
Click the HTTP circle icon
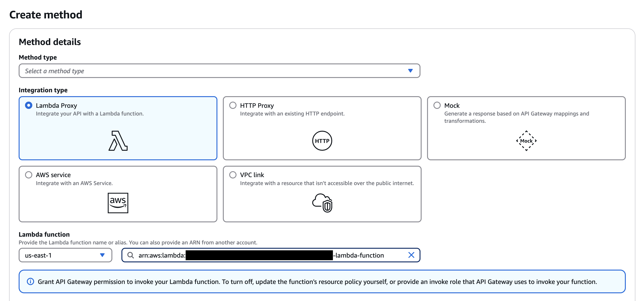click(x=322, y=141)
